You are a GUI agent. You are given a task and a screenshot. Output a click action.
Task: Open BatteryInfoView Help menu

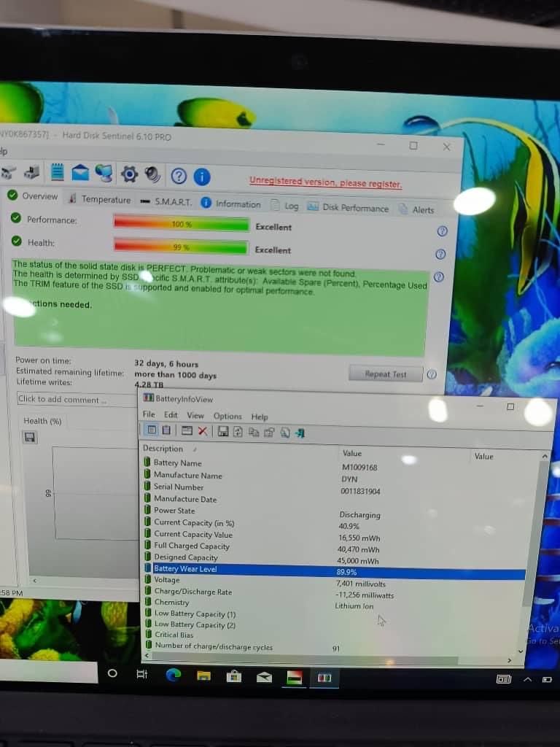pos(260,417)
